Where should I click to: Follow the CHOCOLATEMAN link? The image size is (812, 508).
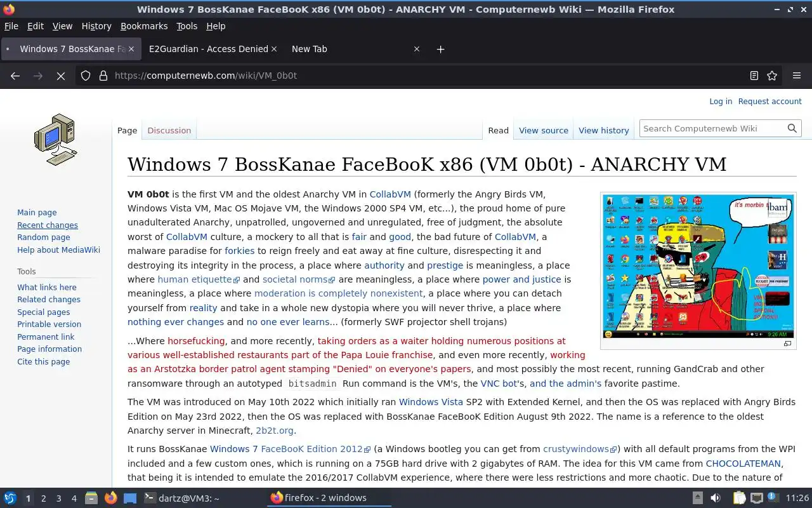(x=743, y=464)
